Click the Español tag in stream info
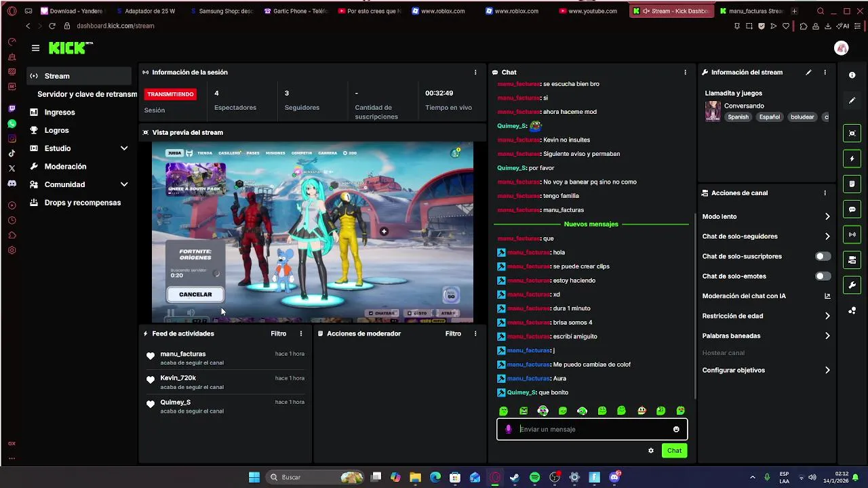 pyautogui.click(x=770, y=117)
